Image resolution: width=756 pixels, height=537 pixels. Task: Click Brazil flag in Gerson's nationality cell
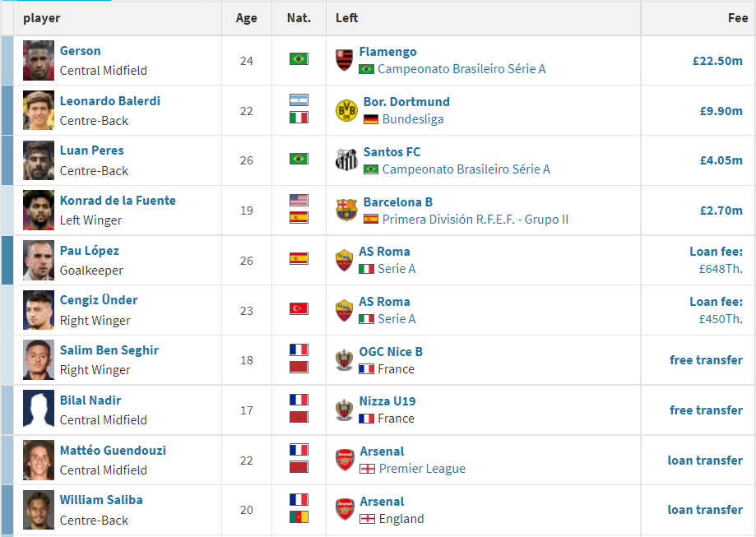click(x=299, y=59)
